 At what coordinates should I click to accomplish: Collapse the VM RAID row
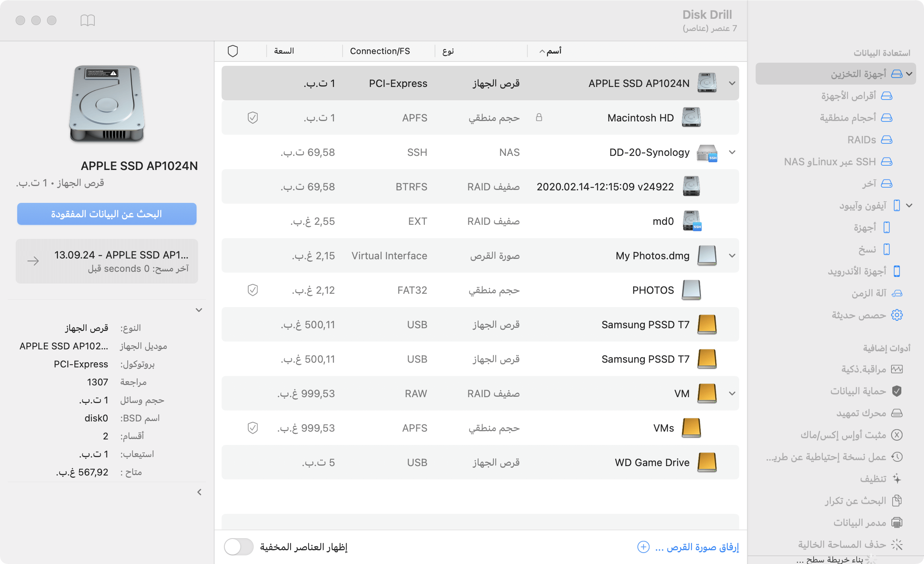pos(732,393)
